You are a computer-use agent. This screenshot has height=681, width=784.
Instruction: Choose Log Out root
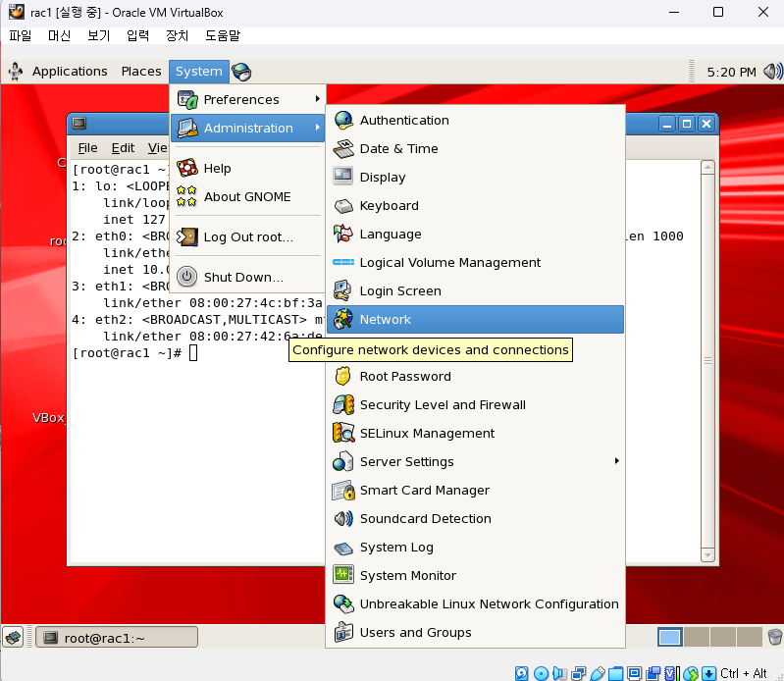pos(248,237)
